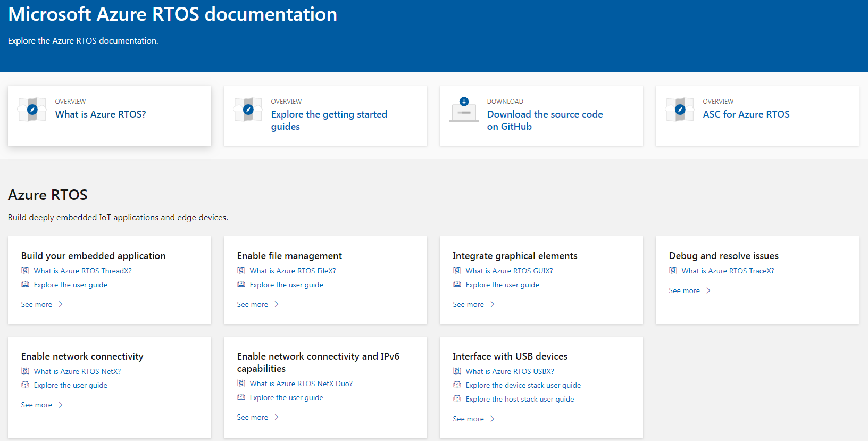The image size is (868, 441).
Task: Click See more text in Build your embedded application
Action: coord(37,304)
